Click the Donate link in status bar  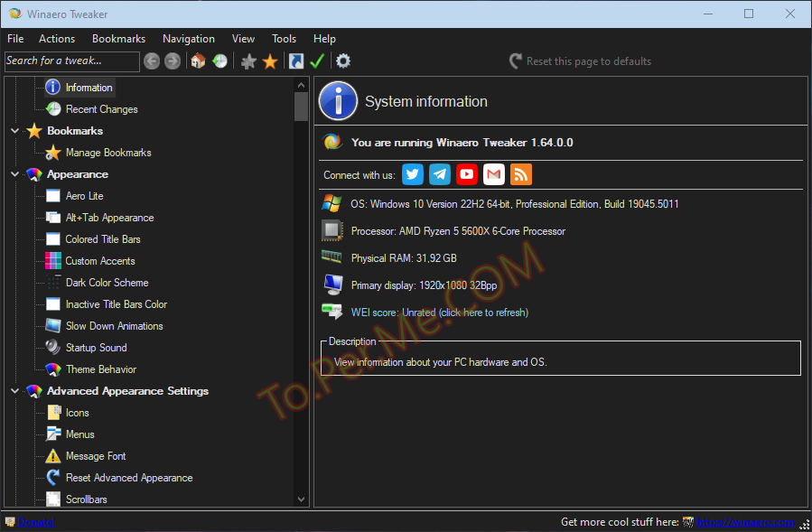36,522
